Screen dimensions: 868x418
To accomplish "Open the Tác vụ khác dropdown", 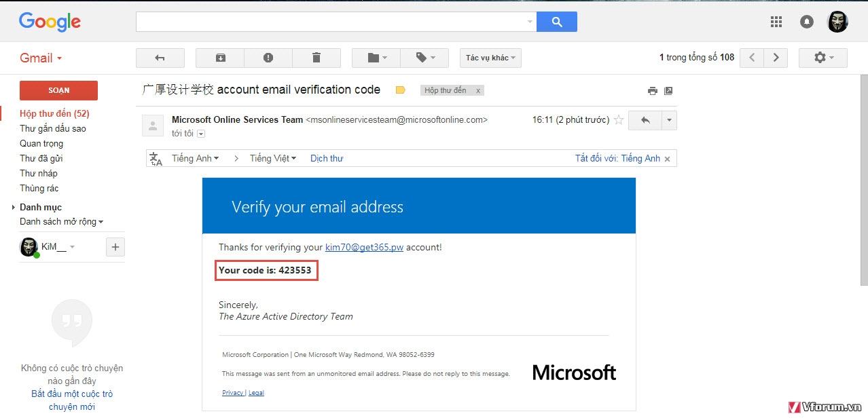I will pos(490,58).
